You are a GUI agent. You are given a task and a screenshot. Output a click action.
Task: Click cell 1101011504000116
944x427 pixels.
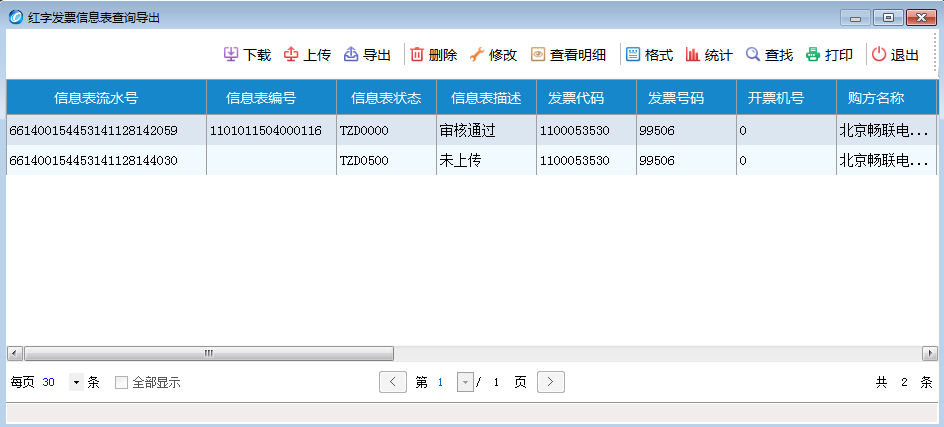[272, 130]
